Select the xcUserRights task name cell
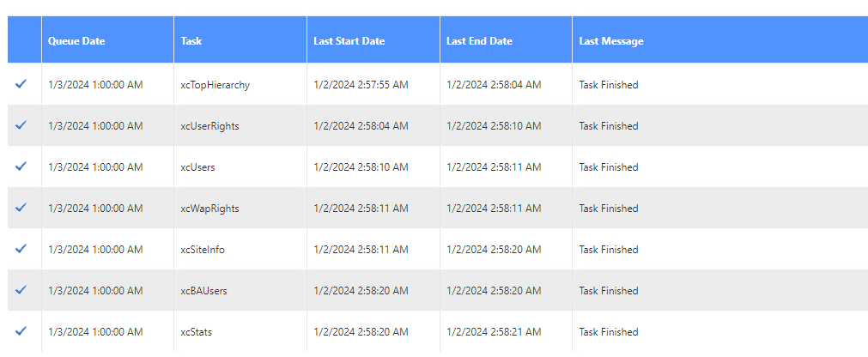The image size is (868, 357). pyautogui.click(x=209, y=126)
